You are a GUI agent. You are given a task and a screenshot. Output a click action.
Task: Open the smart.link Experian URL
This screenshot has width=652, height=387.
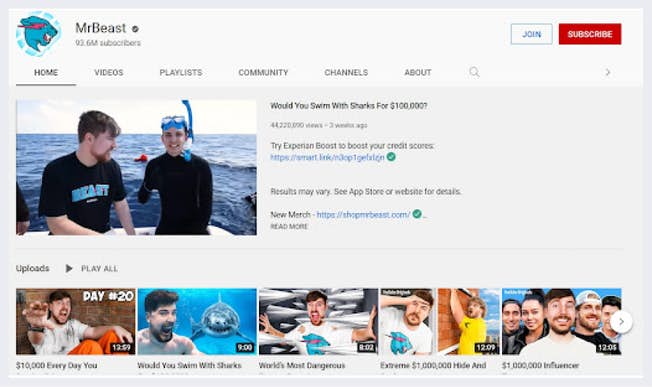click(x=327, y=158)
